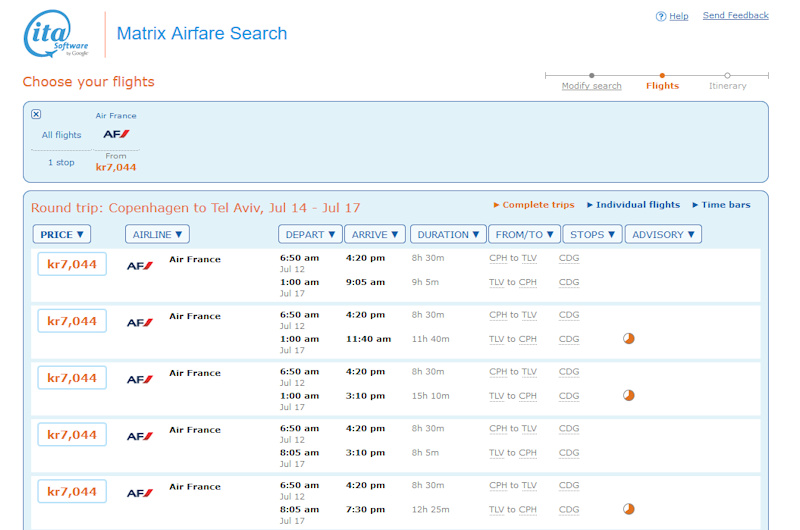800x530 pixels.
Task: Click the Air France logo in filter panel
Action: pyautogui.click(x=116, y=134)
